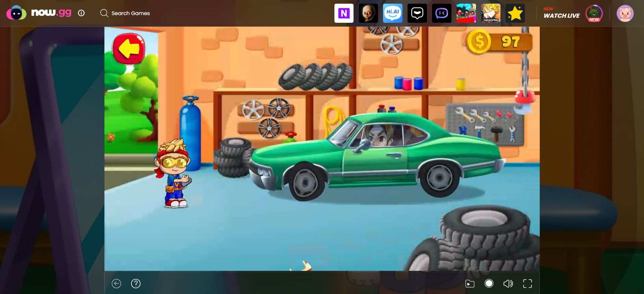Tap the green car's rear wheel
The width and height of the screenshot is (644, 294).
439,178
